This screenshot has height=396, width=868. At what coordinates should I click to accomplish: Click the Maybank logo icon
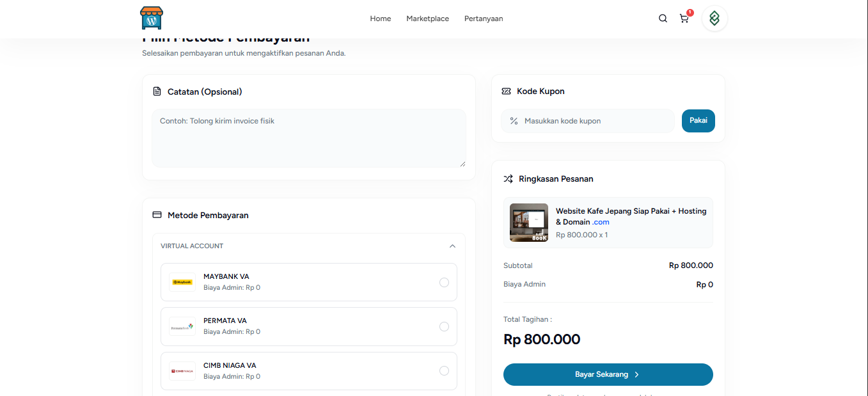[x=182, y=282]
